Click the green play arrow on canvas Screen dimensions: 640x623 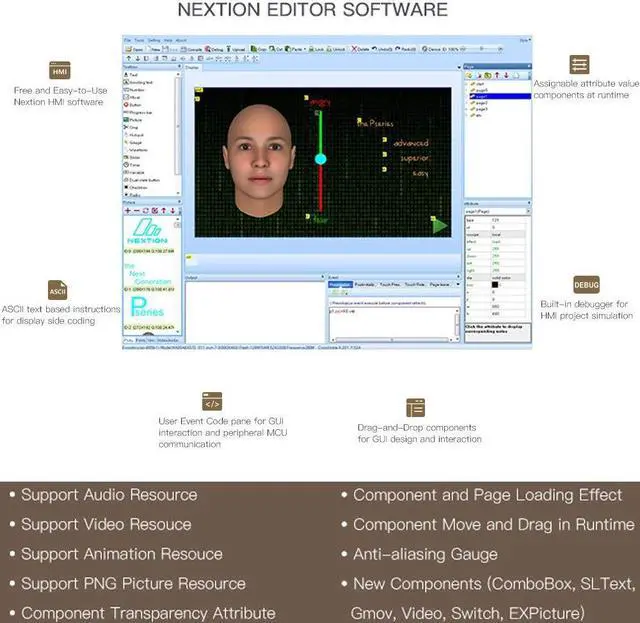click(x=439, y=226)
